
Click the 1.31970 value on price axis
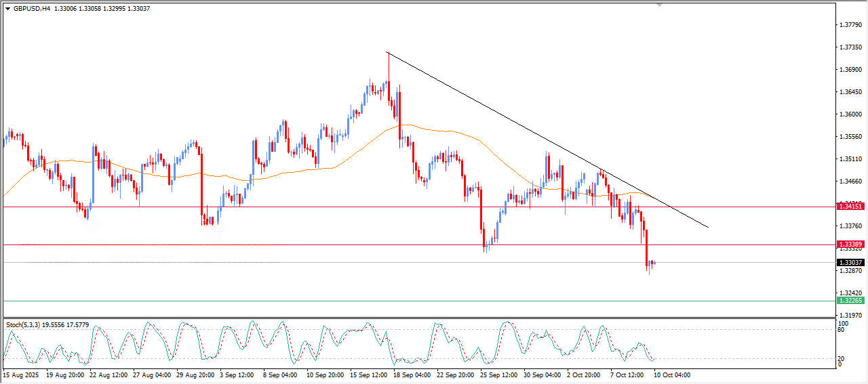click(x=850, y=316)
